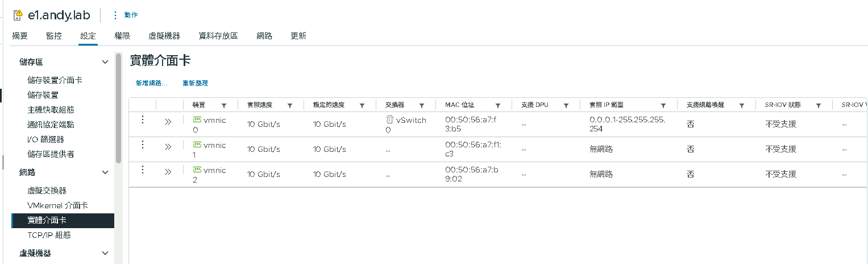Open the three-dot actions menu for vmnic2
The width and height of the screenshot is (868, 264).
click(143, 170)
